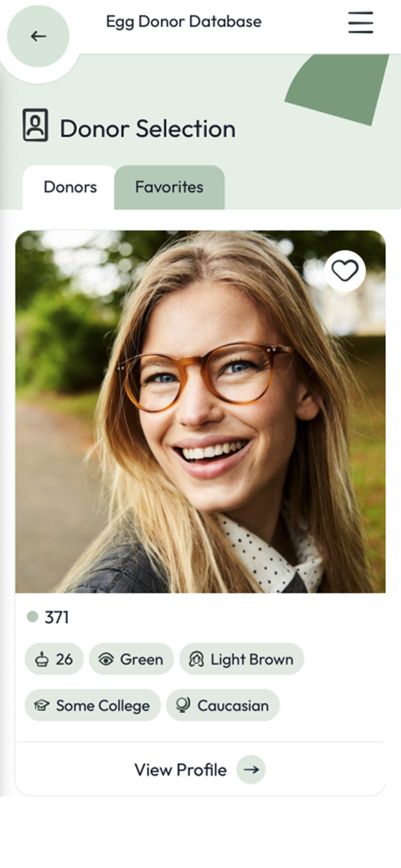Click the eye color icon
The width and height of the screenshot is (401, 868).
[x=106, y=659]
